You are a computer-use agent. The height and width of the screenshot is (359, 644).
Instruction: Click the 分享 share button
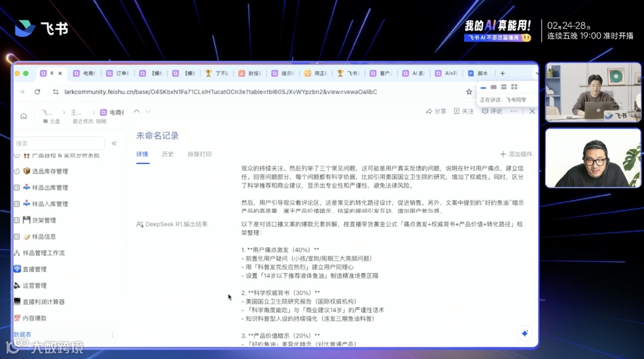[436, 111]
